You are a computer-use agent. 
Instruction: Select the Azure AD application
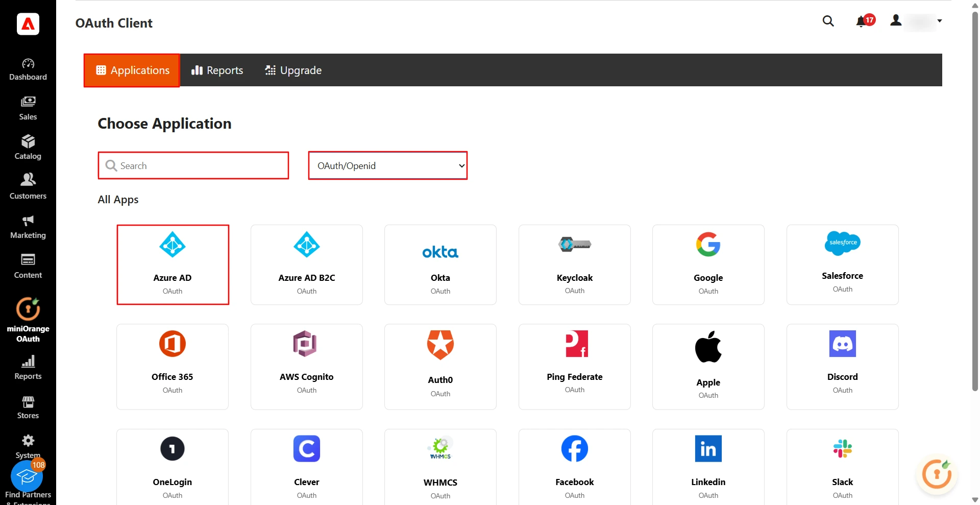pyautogui.click(x=173, y=264)
